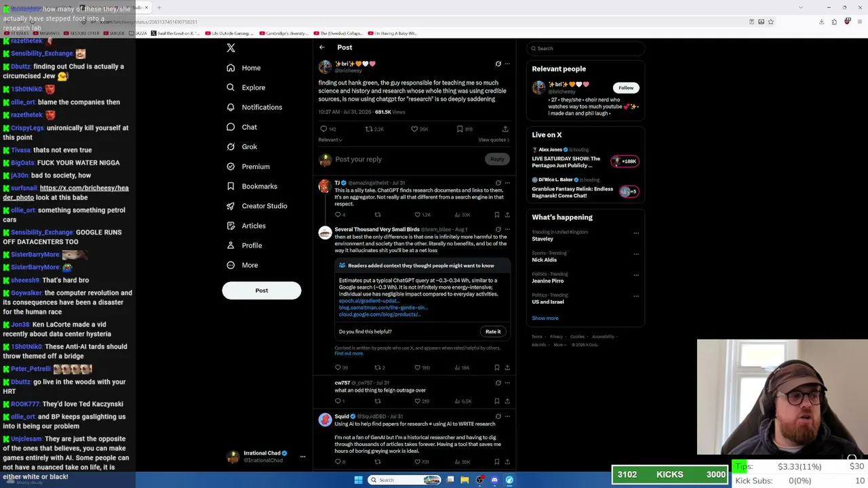Screen dimensions: 868x488
Task: Open a new browser tab
Action: tap(159, 7)
